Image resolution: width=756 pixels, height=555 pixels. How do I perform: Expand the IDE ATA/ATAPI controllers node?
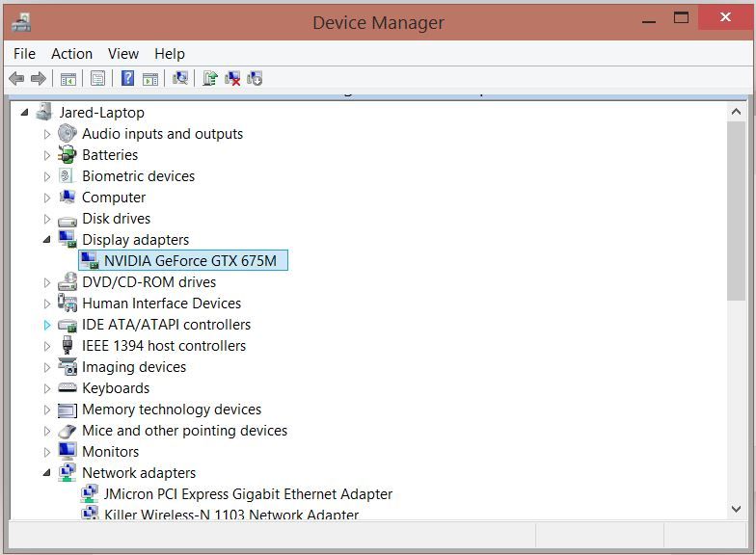pos(46,325)
